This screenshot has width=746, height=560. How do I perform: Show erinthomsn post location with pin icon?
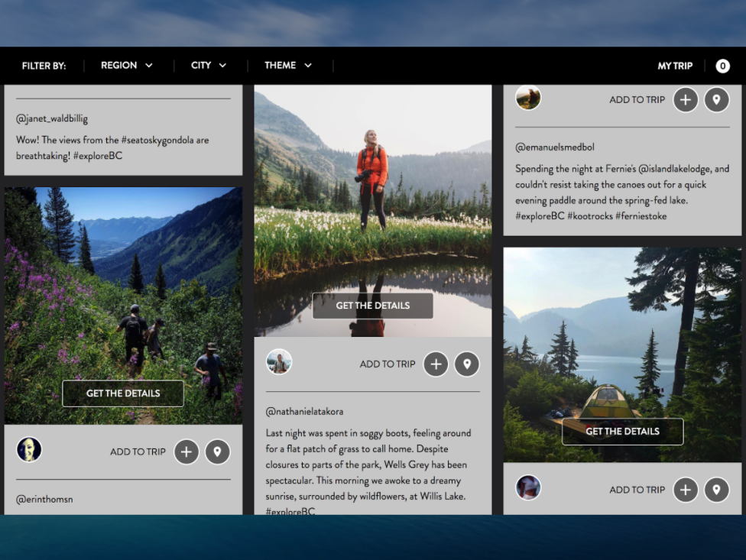click(x=217, y=452)
